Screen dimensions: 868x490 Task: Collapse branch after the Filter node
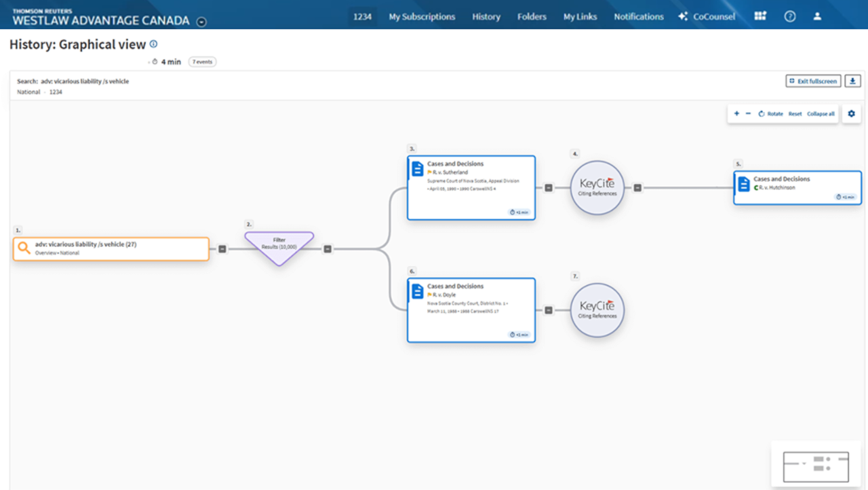click(328, 249)
